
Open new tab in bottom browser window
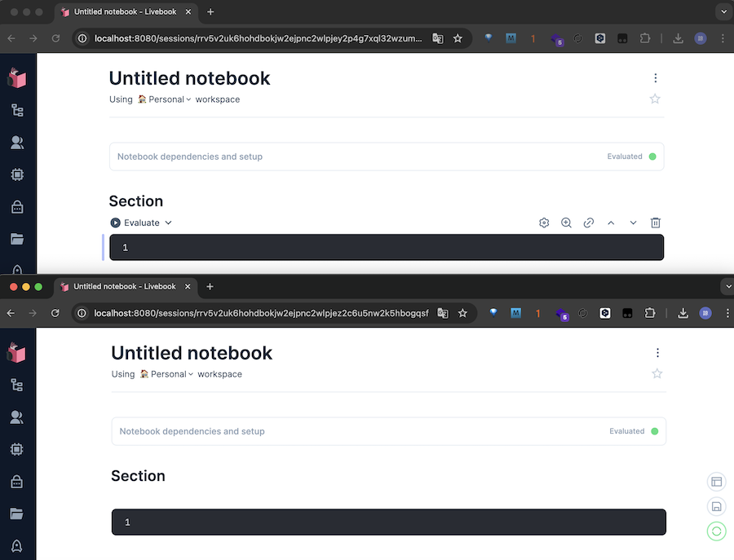point(210,286)
